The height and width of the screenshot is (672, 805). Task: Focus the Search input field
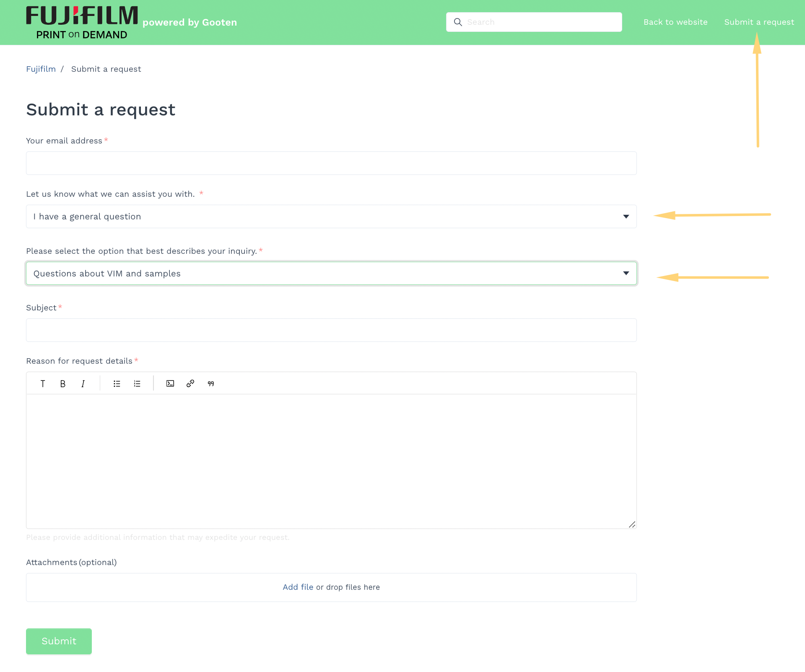534,22
